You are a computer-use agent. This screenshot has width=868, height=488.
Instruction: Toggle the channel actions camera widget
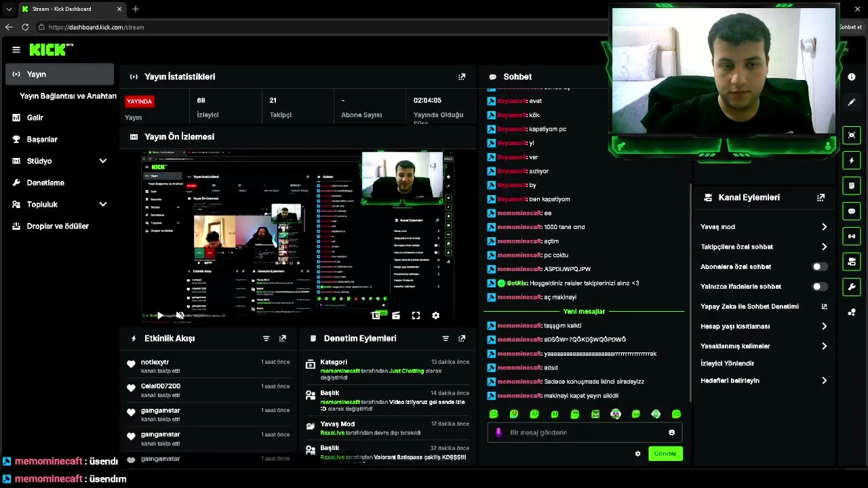click(852, 261)
